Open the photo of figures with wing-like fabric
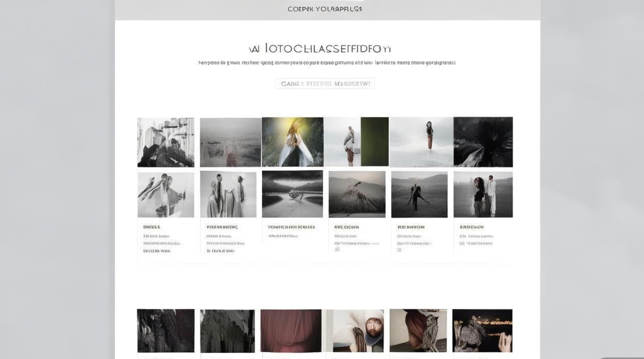The image size is (644, 359). pos(166,195)
